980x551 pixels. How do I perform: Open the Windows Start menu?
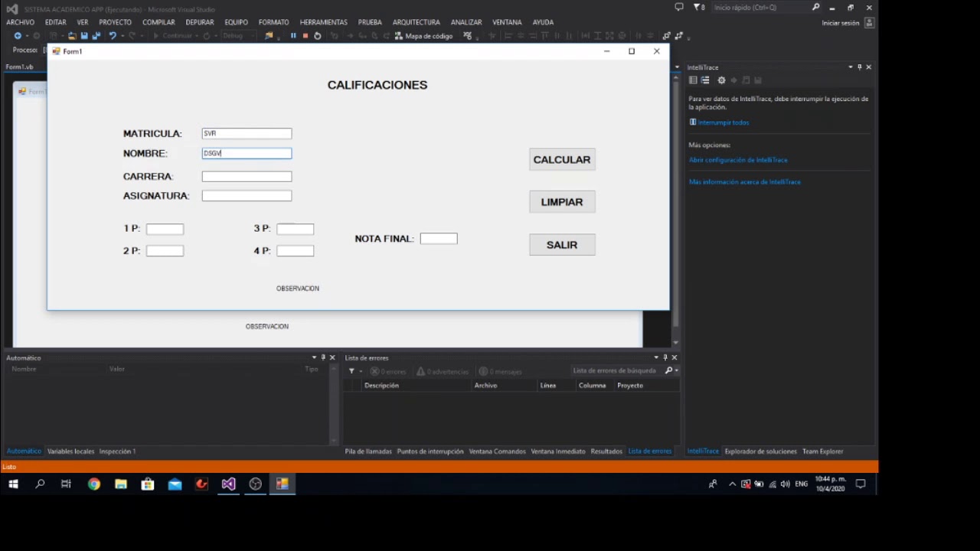[x=13, y=484]
